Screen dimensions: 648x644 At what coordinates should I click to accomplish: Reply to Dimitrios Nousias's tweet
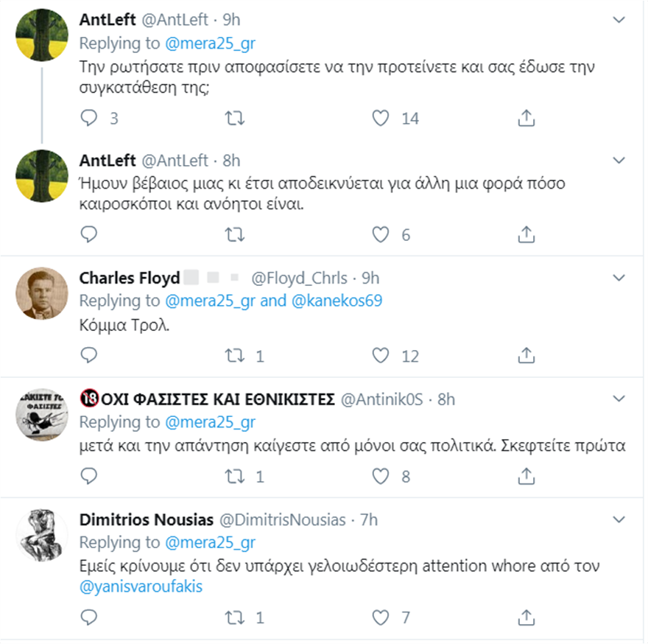[x=88, y=616]
